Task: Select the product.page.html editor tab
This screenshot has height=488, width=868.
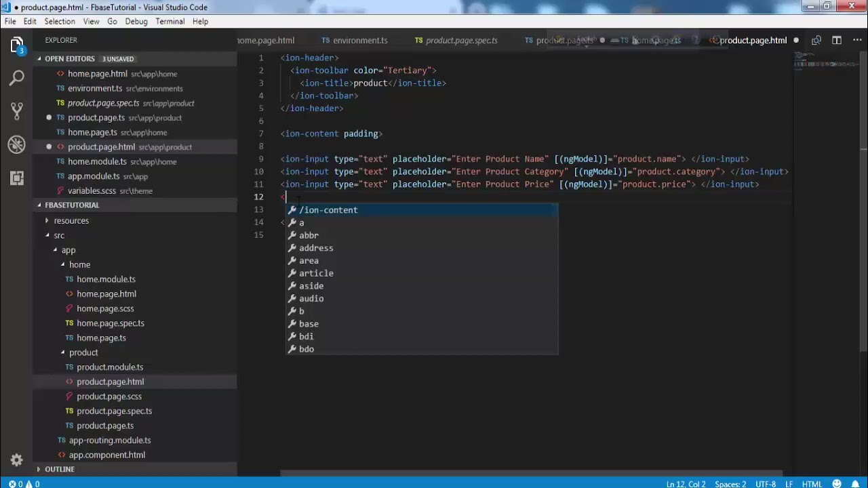Action: pos(753,41)
